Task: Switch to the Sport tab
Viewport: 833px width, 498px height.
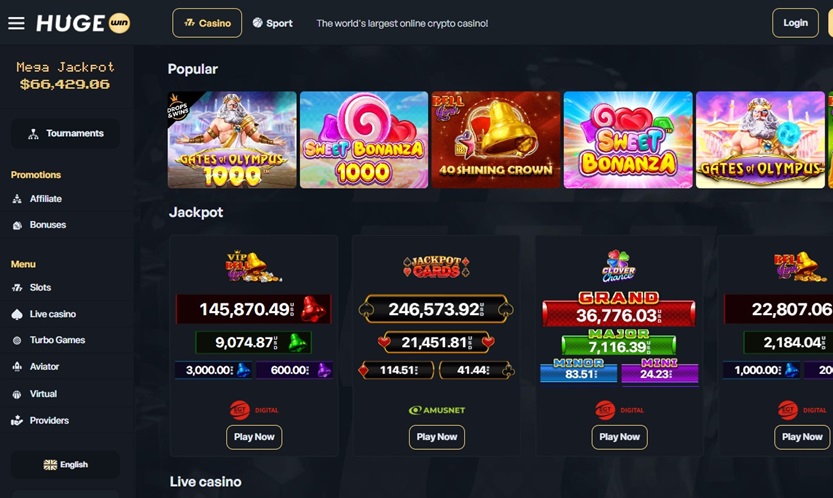Action: pyautogui.click(x=273, y=23)
